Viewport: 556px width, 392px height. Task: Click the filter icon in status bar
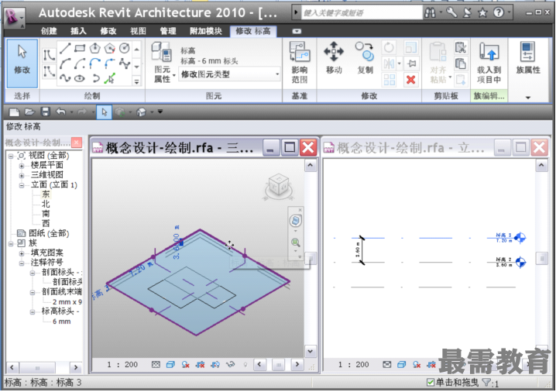486,383
